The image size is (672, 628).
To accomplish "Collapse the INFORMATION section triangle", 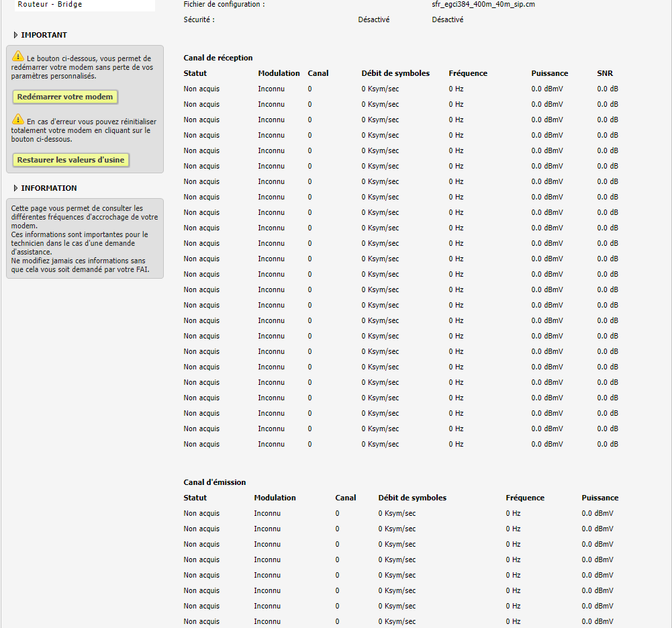I will (x=16, y=188).
